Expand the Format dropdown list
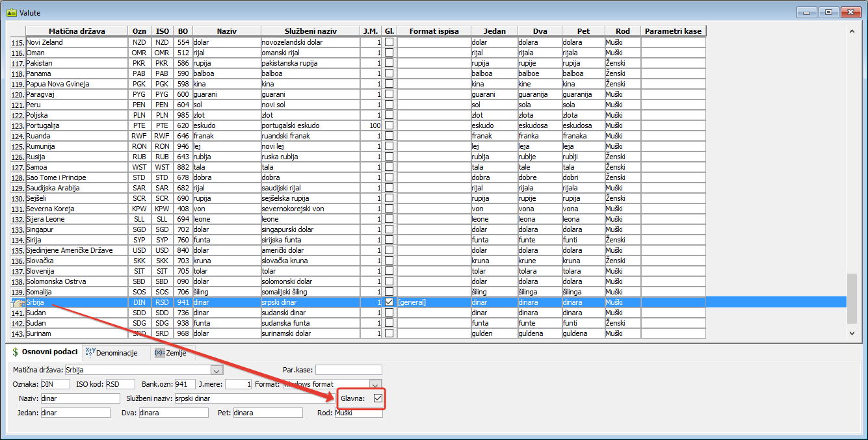The height and width of the screenshot is (440, 868). (375, 384)
